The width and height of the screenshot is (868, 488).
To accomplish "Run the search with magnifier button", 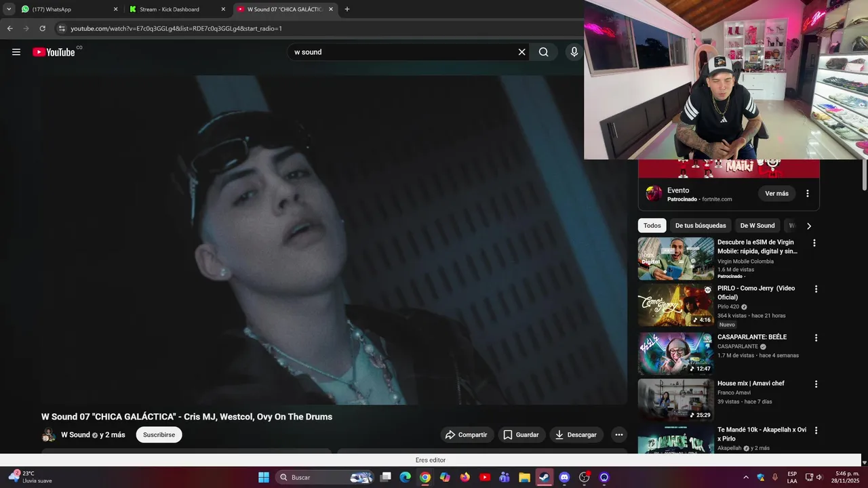I will pyautogui.click(x=543, y=52).
